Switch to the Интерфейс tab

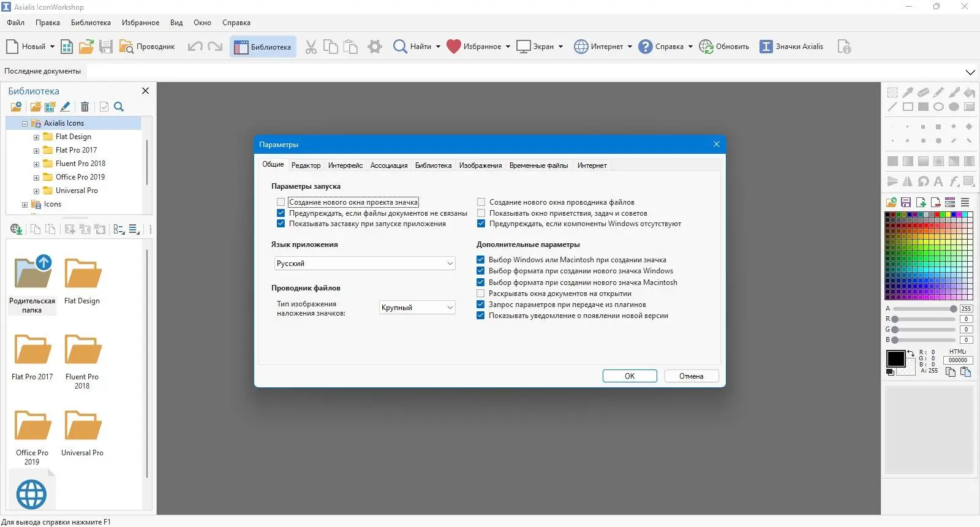coord(345,165)
